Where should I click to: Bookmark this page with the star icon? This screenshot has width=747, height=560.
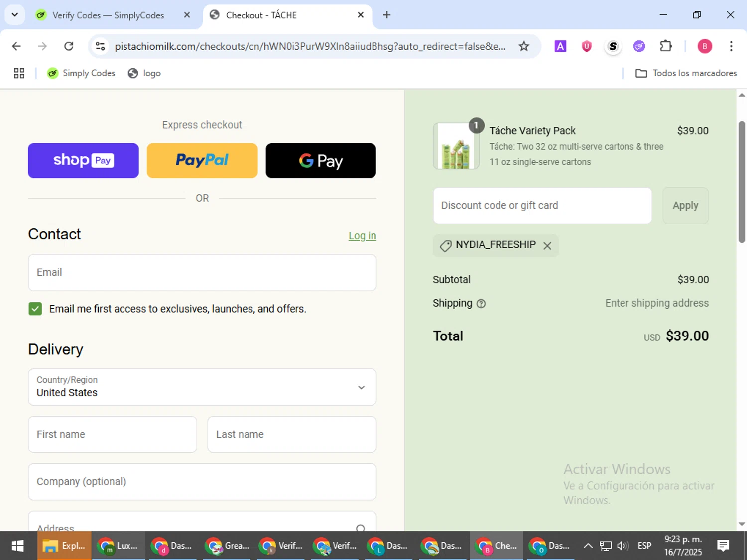(x=524, y=46)
